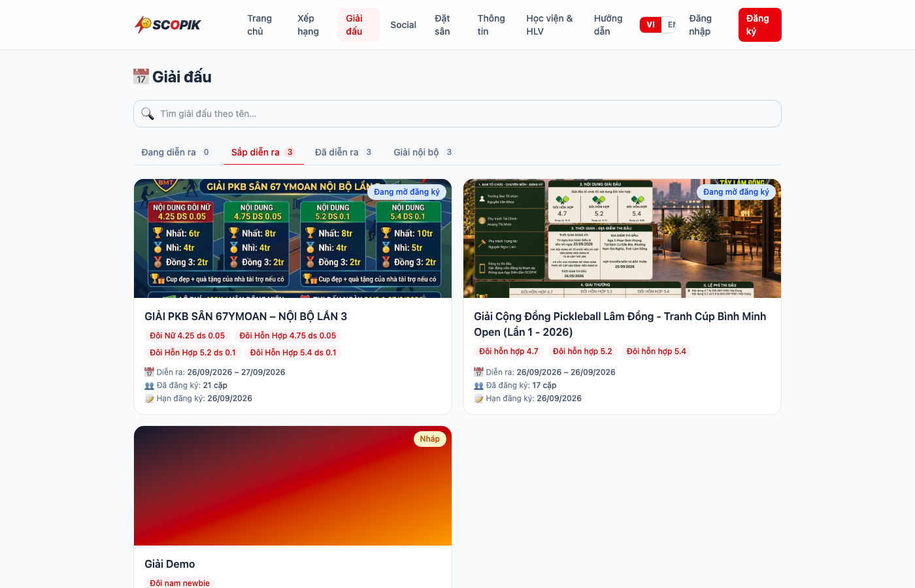Click tag Đôi hỗn hợp 4.7

point(509,351)
